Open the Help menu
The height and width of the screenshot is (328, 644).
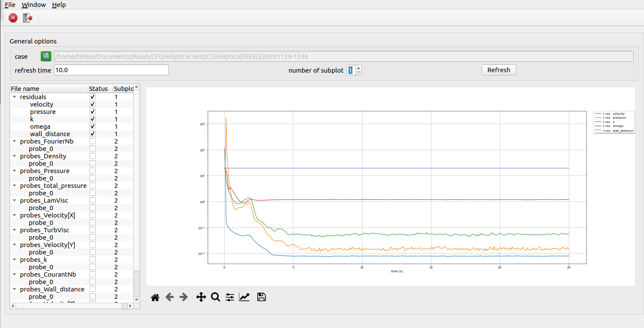pyautogui.click(x=59, y=5)
